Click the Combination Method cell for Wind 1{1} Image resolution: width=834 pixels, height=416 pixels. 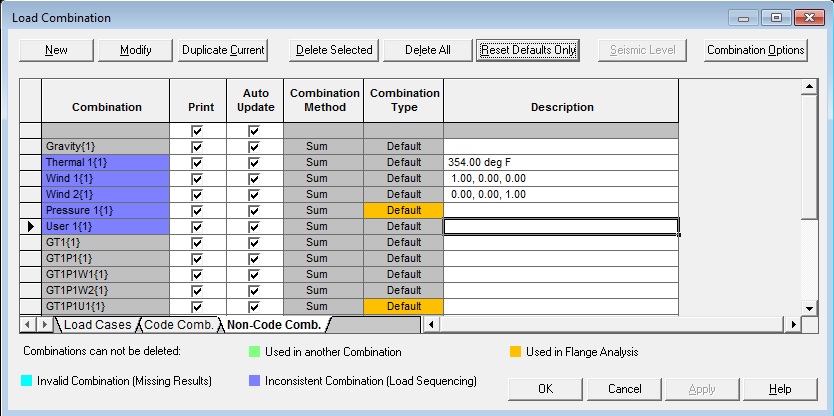pos(324,178)
